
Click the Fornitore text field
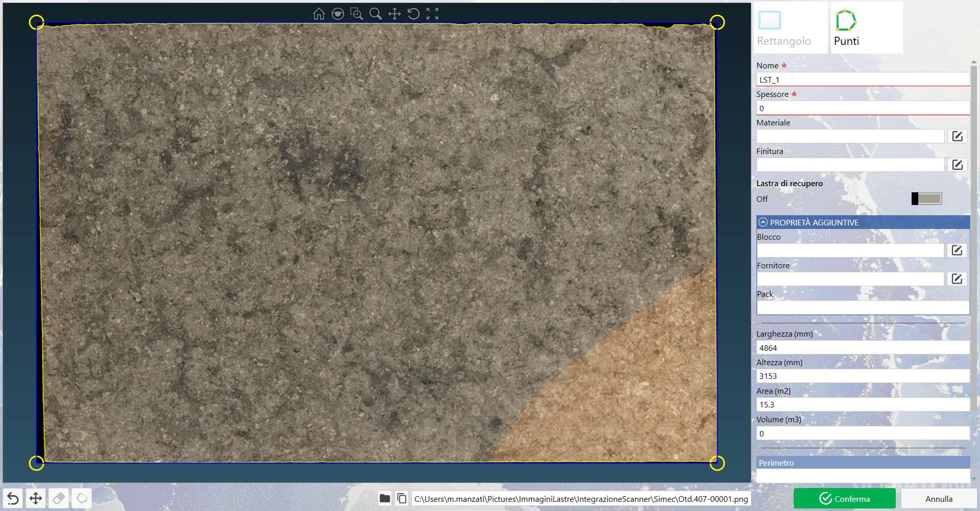pyautogui.click(x=850, y=279)
